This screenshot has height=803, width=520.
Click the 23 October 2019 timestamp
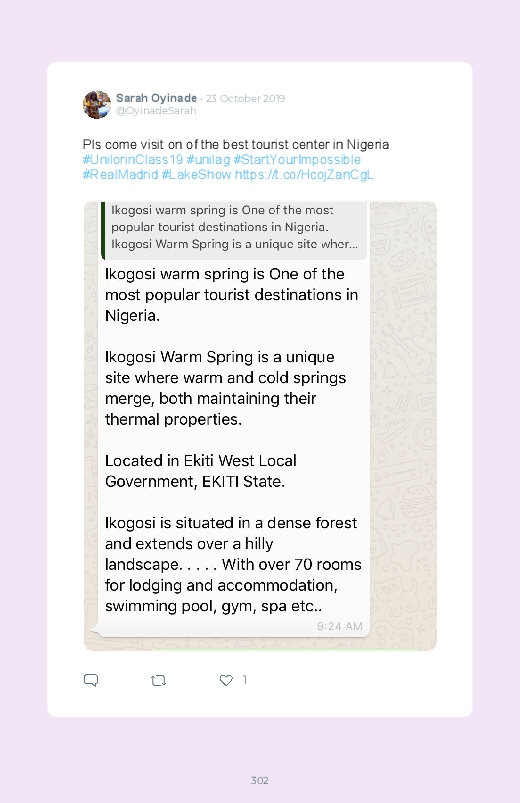click(x=245, y=98)
